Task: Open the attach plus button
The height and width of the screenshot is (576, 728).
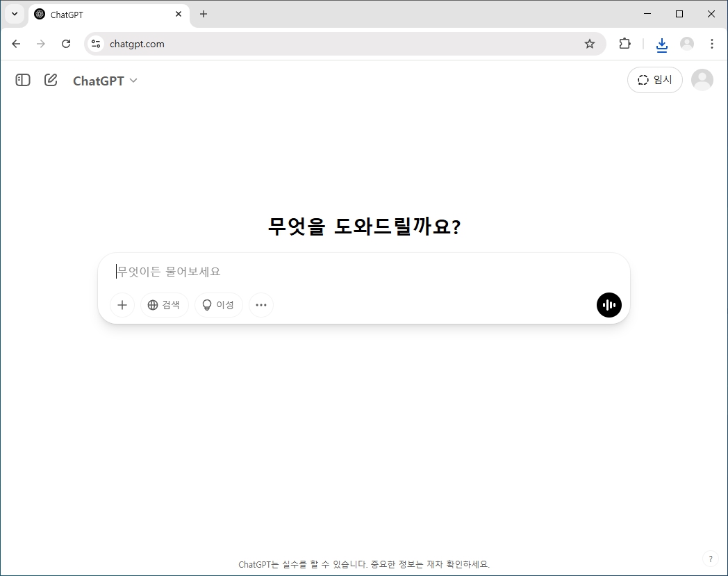Action: 122,305
